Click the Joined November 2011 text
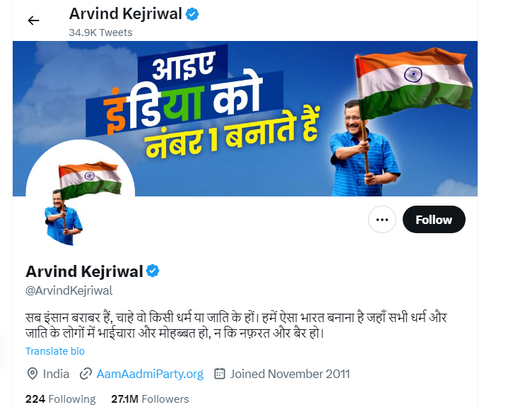Screen dimensions: 532x407 (x=290, y=374)
